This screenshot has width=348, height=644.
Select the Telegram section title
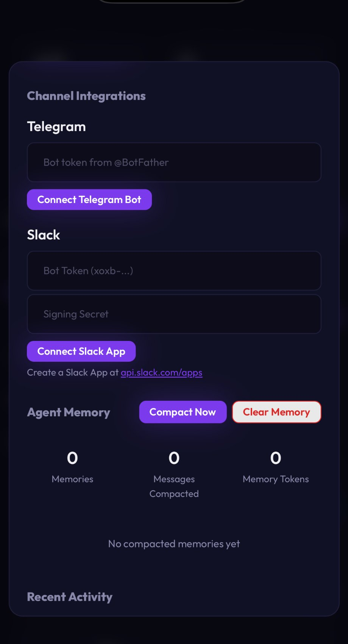[56, 127]
